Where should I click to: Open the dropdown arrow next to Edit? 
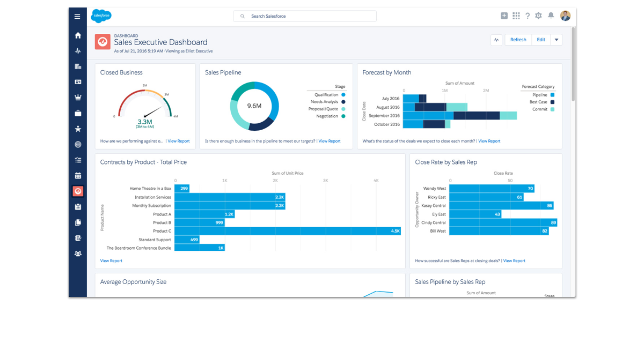pos(557,40)
